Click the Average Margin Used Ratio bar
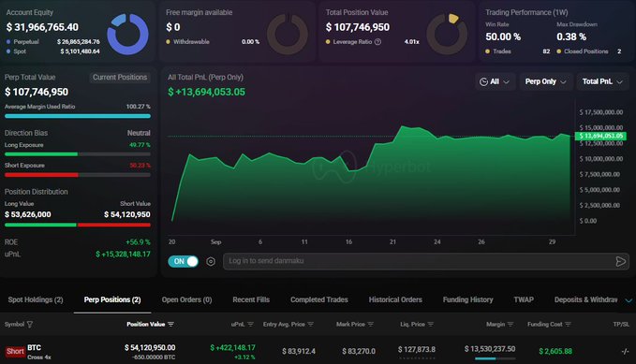This screenshot has height=364, width=636. point(78,116)
